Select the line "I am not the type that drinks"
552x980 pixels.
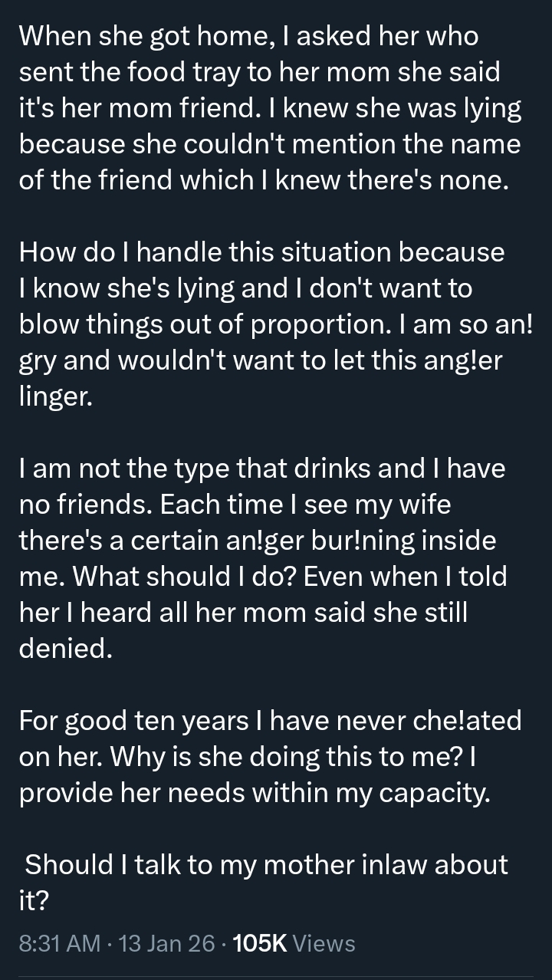(x=261, y=468)
